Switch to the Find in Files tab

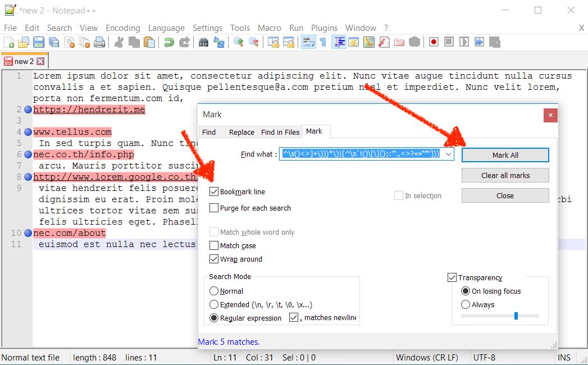pos(280,132)
